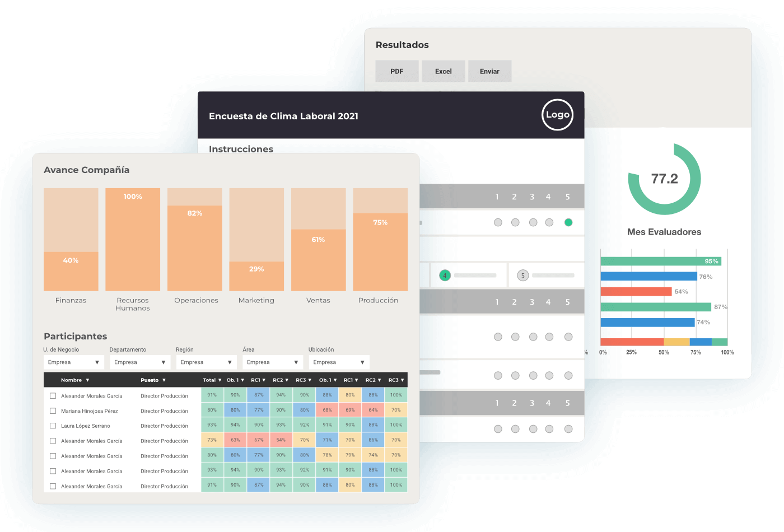784x532 pixels.
Task: Click the red 68% table cell
Action: pos(327,410)
